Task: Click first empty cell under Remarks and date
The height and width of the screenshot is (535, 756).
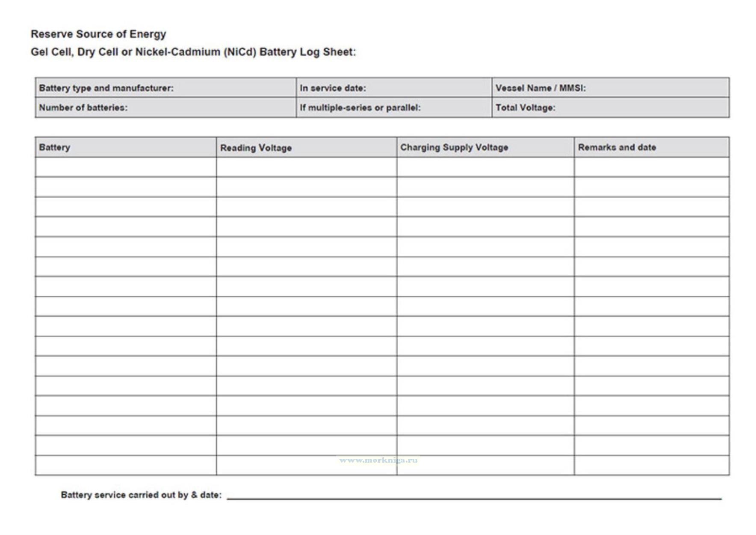Action: 651,167
